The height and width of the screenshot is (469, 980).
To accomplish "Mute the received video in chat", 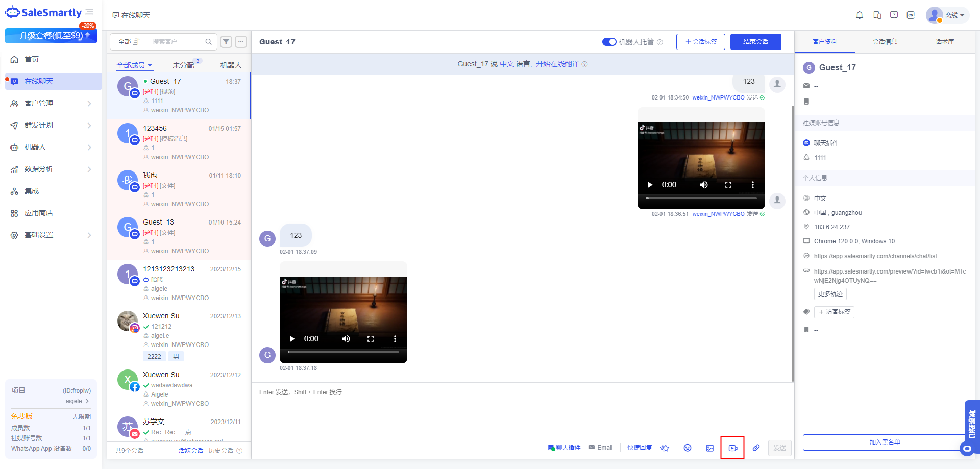I will coord(346,339).
